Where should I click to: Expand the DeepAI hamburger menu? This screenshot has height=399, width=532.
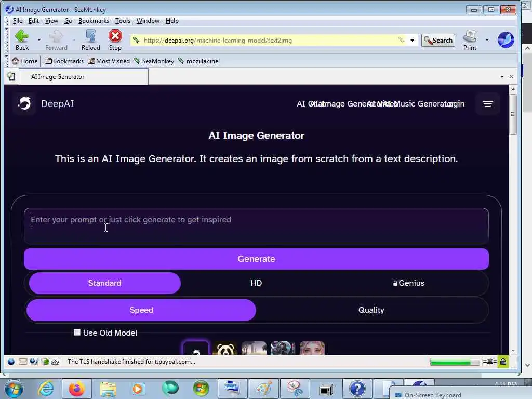[x=487, y=104]
